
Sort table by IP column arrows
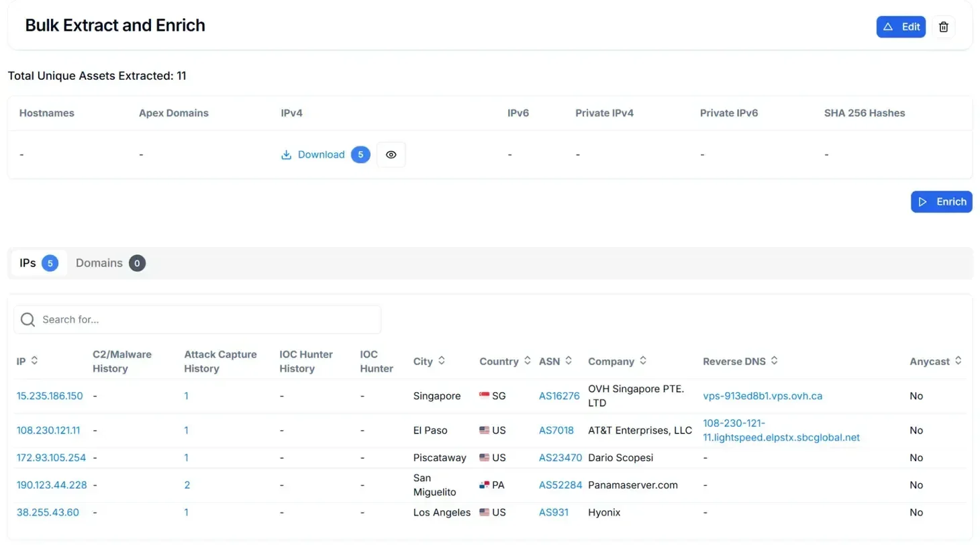click(x=34, y=361)
